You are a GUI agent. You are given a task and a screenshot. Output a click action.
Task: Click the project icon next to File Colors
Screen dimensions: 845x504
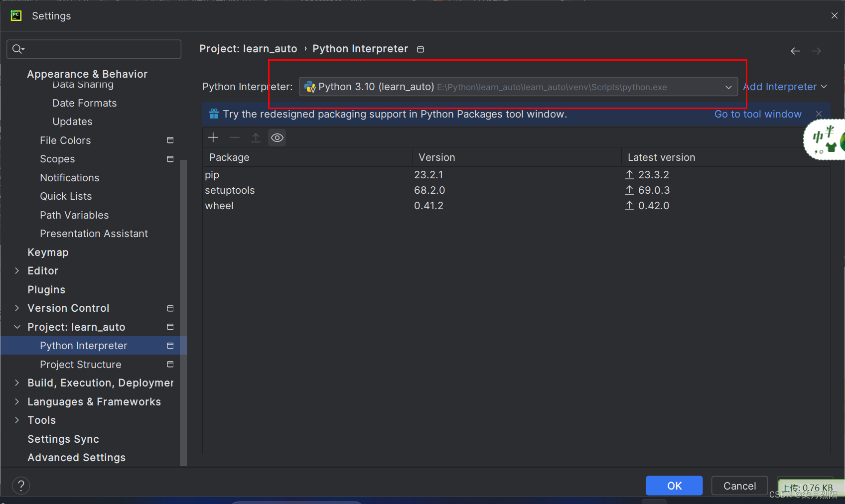click(170, 140)
